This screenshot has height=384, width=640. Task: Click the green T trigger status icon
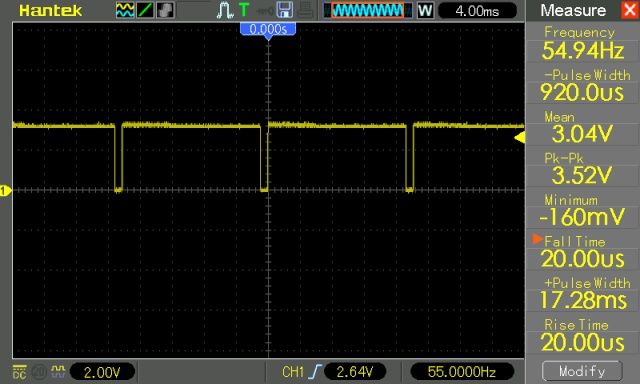(x=244, y=10)
